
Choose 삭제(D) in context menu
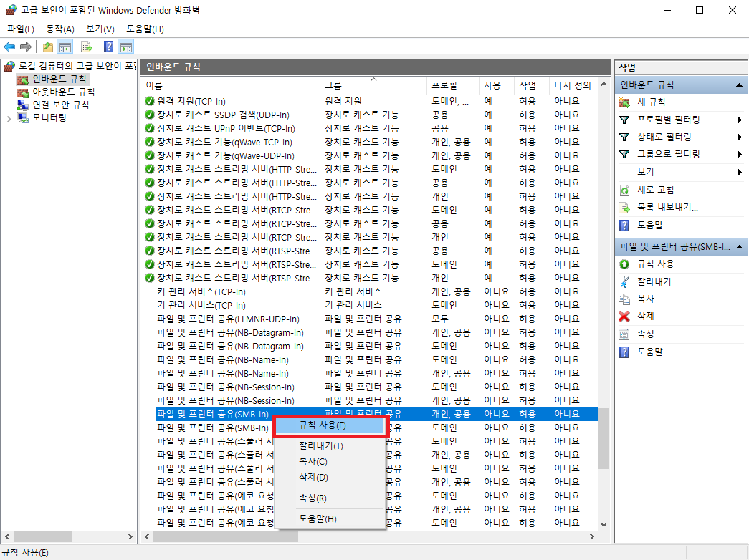330,478
